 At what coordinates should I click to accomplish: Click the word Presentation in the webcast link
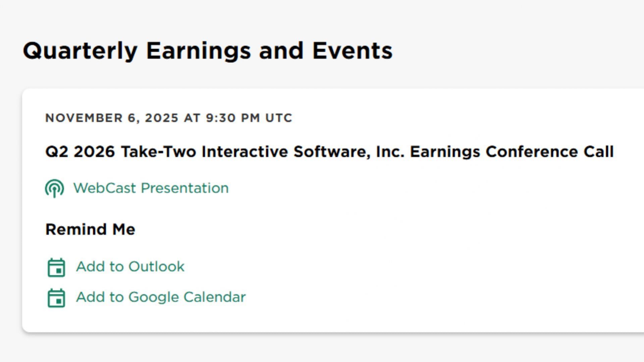pos(185,188)
